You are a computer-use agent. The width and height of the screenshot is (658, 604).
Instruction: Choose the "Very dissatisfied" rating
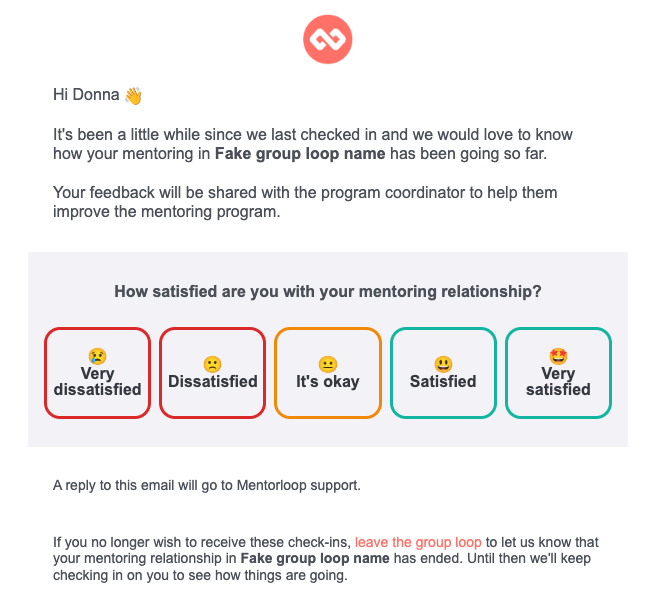click(x=97, y=373)
